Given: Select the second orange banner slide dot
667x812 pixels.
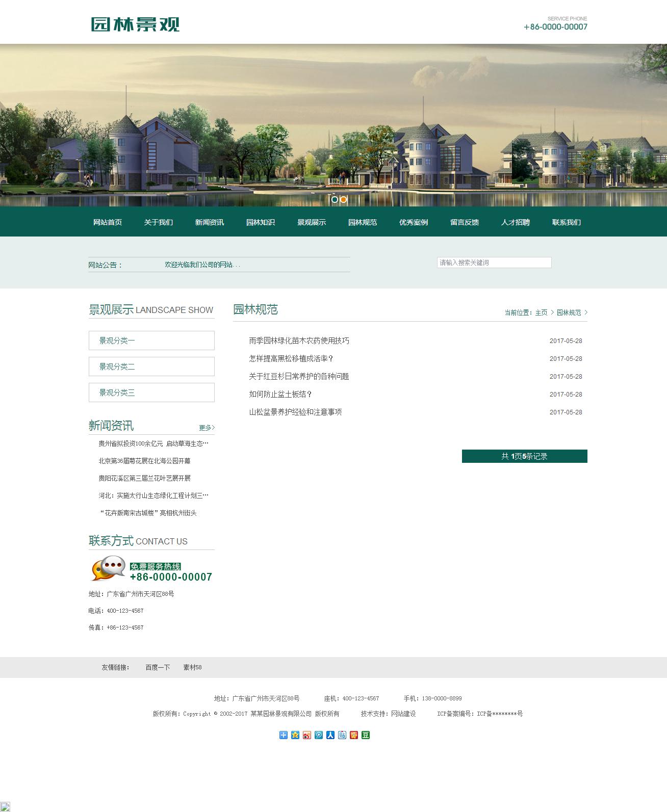Looking at the screenshot, I should coord(344,199).
